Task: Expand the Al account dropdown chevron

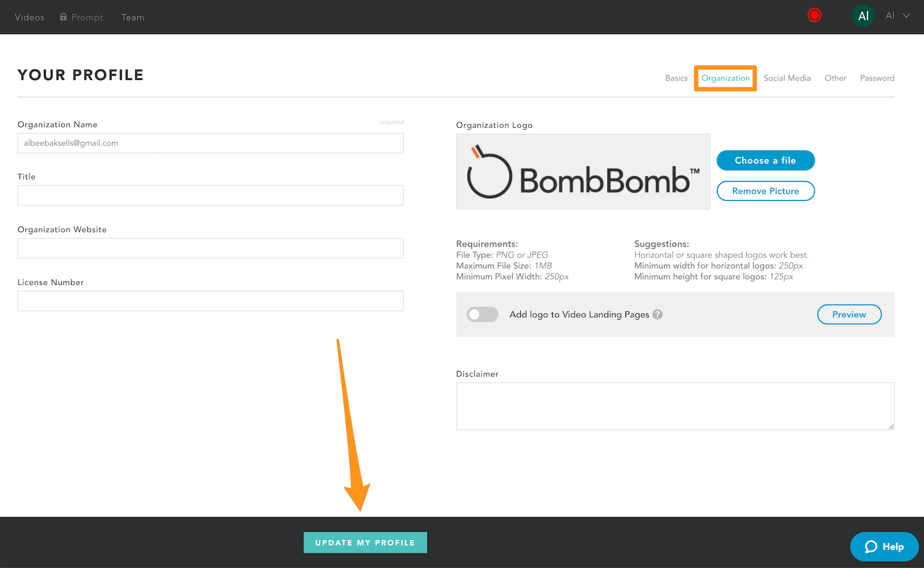Action: pyautogui.click(x=906, y=16)
